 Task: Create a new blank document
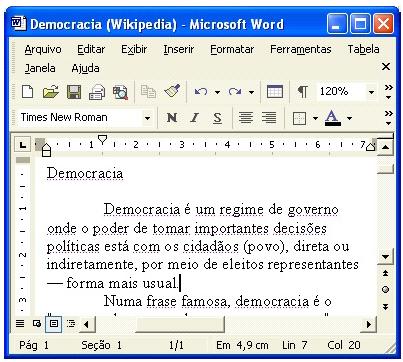[27, 91]
